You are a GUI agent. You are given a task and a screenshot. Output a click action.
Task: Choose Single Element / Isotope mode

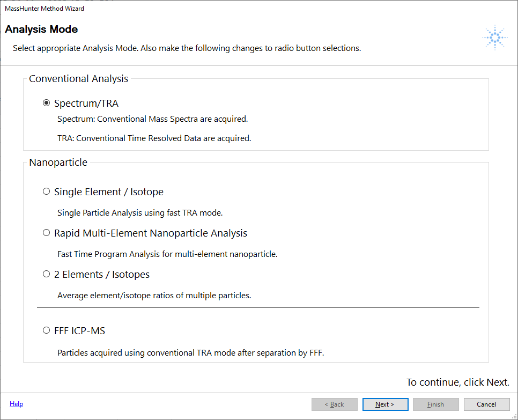(x=47, y=191)
